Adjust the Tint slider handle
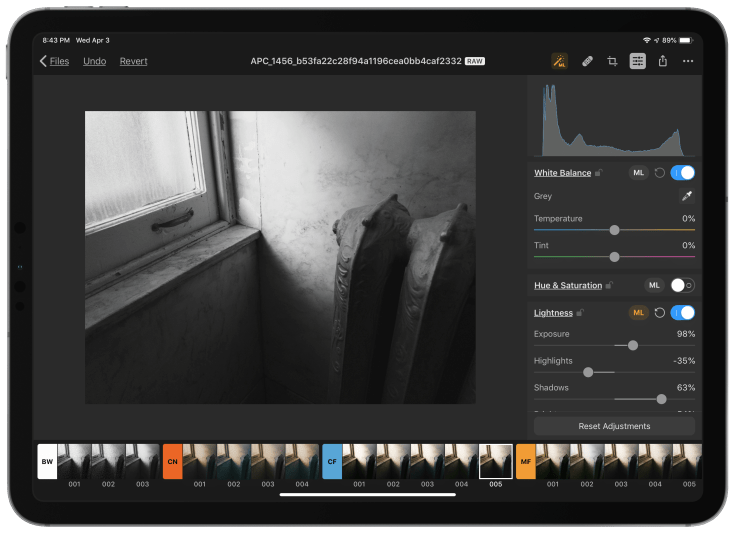 (614, 257)
